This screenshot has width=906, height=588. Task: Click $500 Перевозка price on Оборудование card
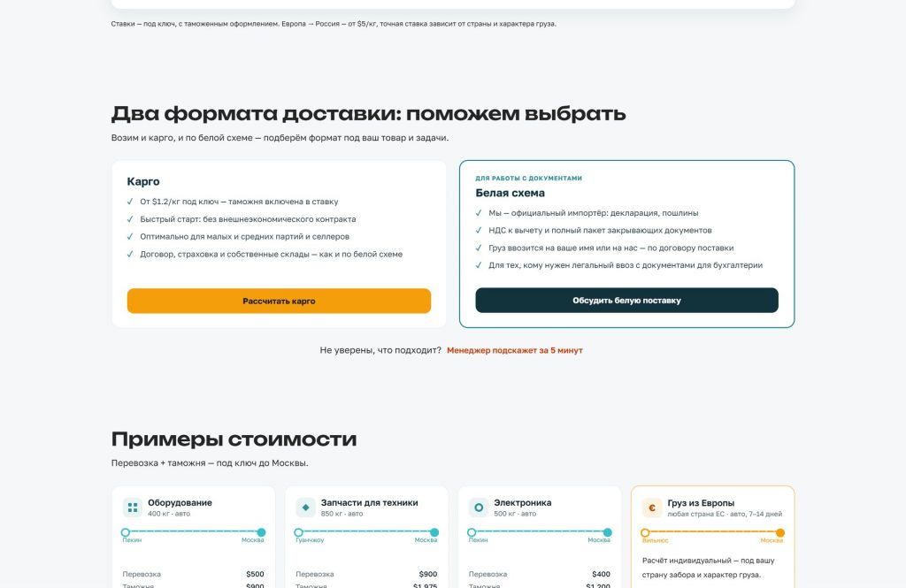255,574
